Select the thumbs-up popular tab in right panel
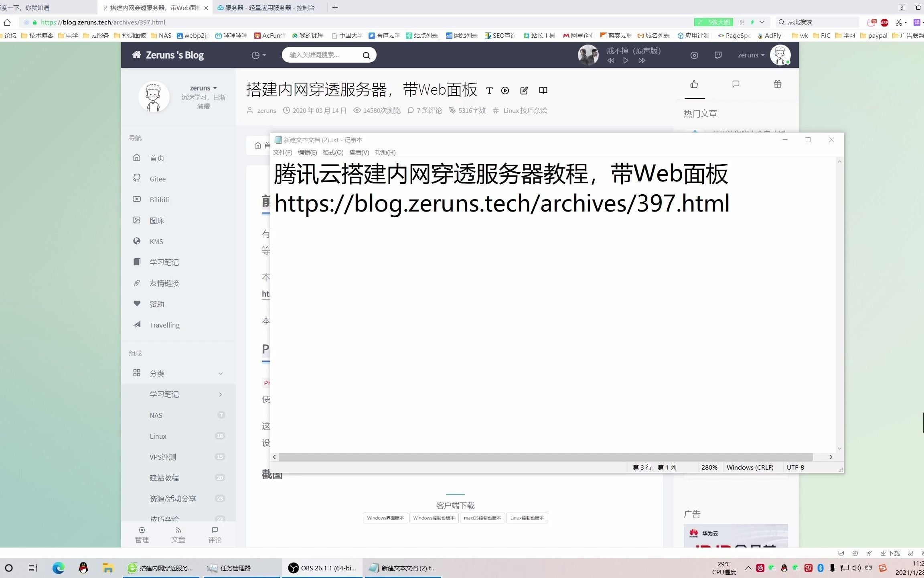Viewport: 924px width, 578px height. [x=694, y=84]
